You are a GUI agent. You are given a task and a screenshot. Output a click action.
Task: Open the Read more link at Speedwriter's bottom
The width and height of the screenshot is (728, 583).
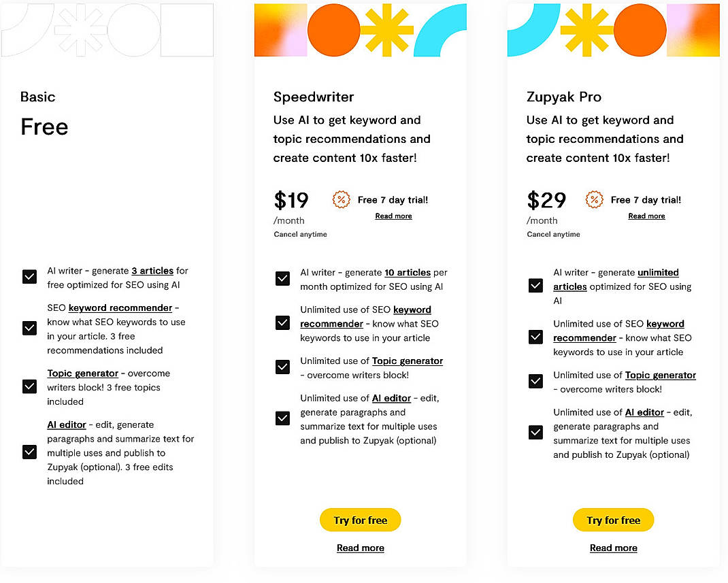(x=360, y=548)
